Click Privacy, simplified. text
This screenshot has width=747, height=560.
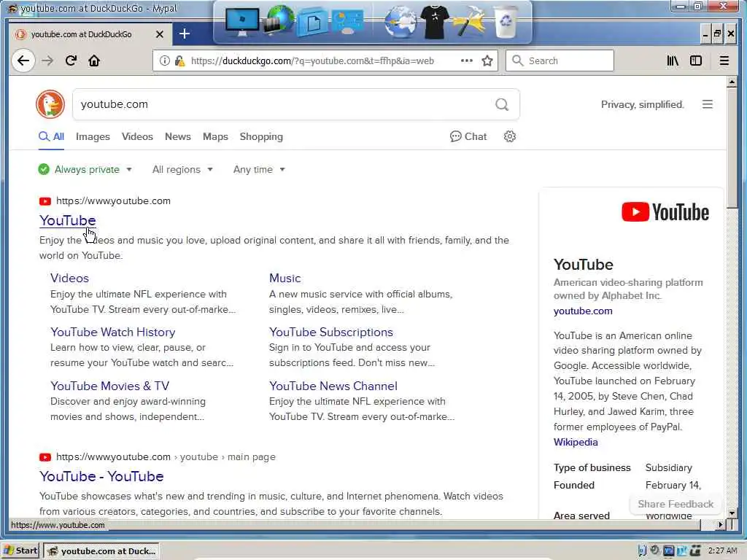(642, 104)
